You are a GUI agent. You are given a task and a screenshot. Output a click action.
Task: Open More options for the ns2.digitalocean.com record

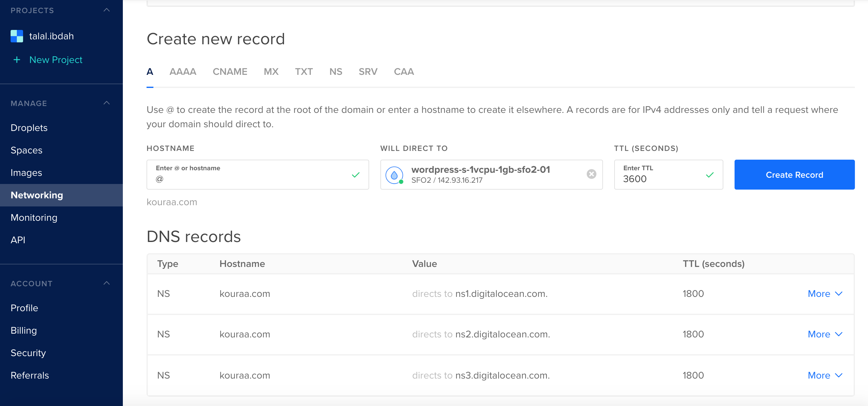(x=825, y=334)
